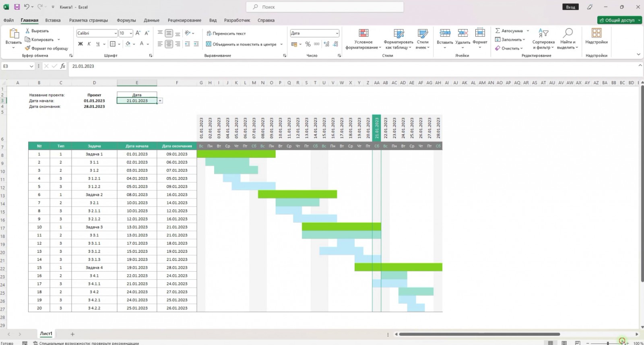Expand the Дата number format dropdown

coord(337,33)
